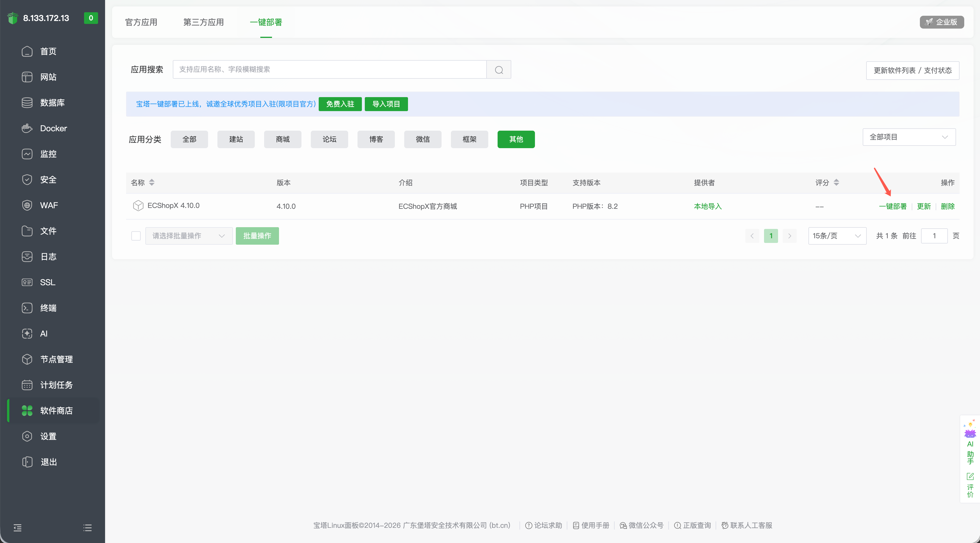Filter by the 商城 category
The height and width of the screenshot is (543, 980).
(x=283, y=139)
